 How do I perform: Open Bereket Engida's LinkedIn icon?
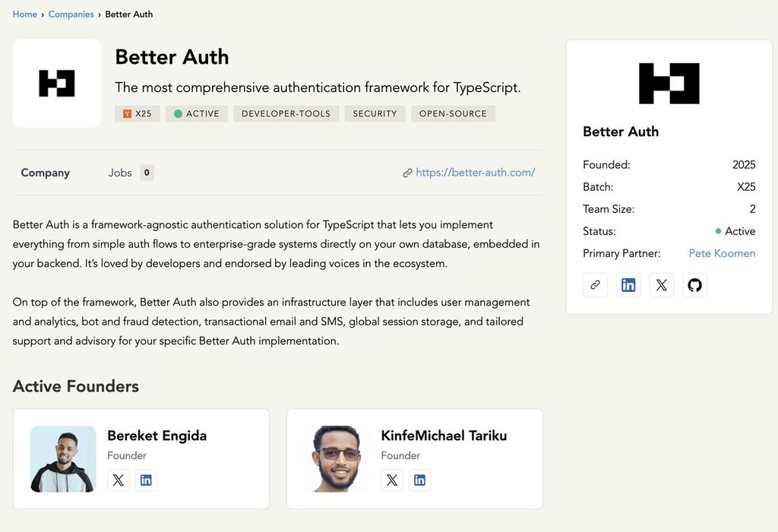point(146,480)
